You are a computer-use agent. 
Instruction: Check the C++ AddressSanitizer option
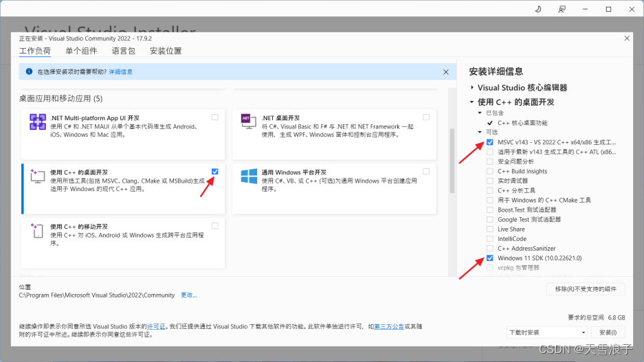pos(490,248)
